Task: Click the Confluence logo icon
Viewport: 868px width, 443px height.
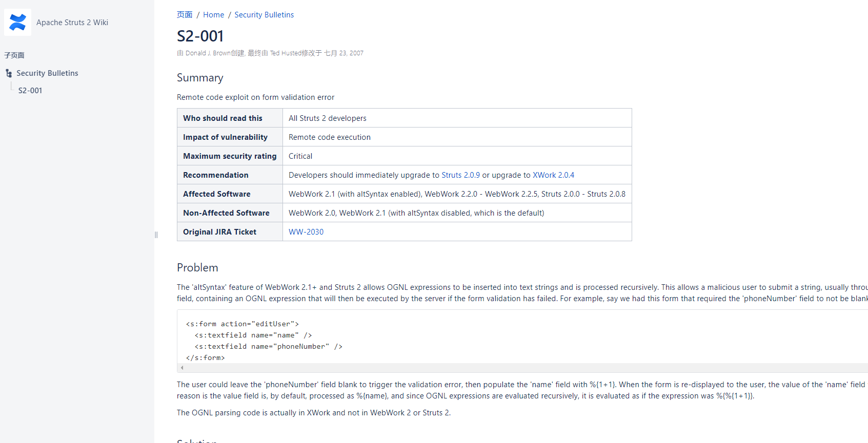Action: [17, 22]
